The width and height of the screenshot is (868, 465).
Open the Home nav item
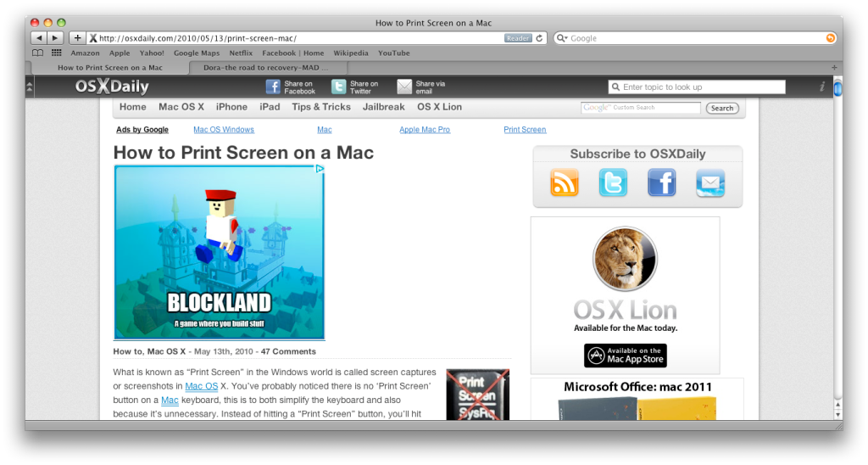133,107
